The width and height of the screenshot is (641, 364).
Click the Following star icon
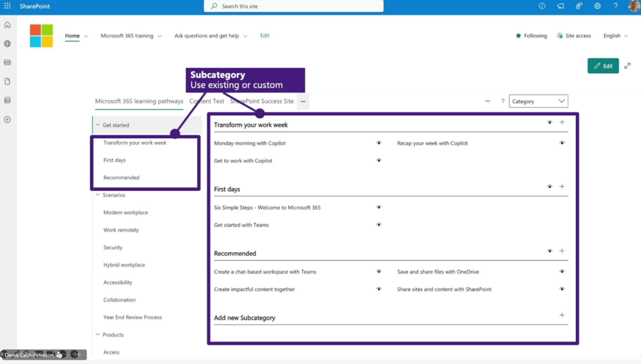(518, 36)
